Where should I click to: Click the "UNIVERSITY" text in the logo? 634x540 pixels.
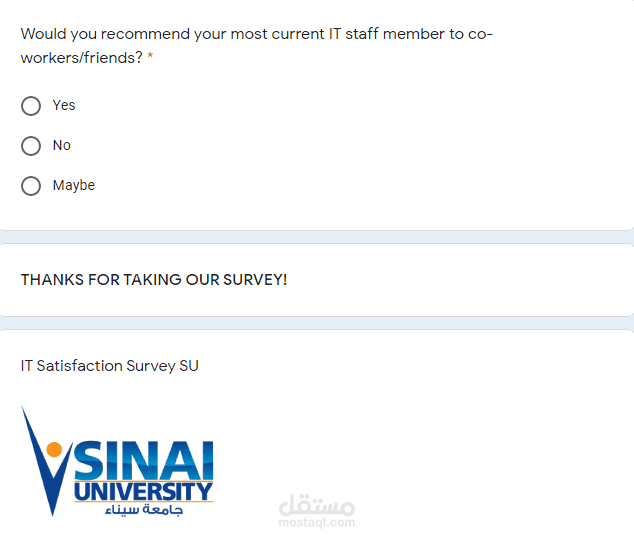(143, 490)
